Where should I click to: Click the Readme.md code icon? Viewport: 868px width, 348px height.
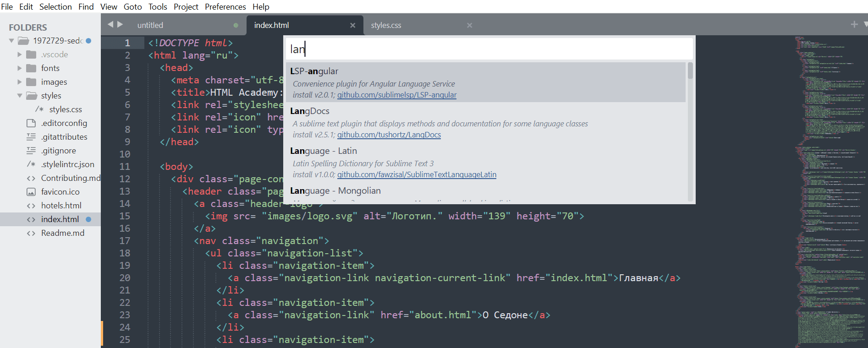(x=31, y=233)
